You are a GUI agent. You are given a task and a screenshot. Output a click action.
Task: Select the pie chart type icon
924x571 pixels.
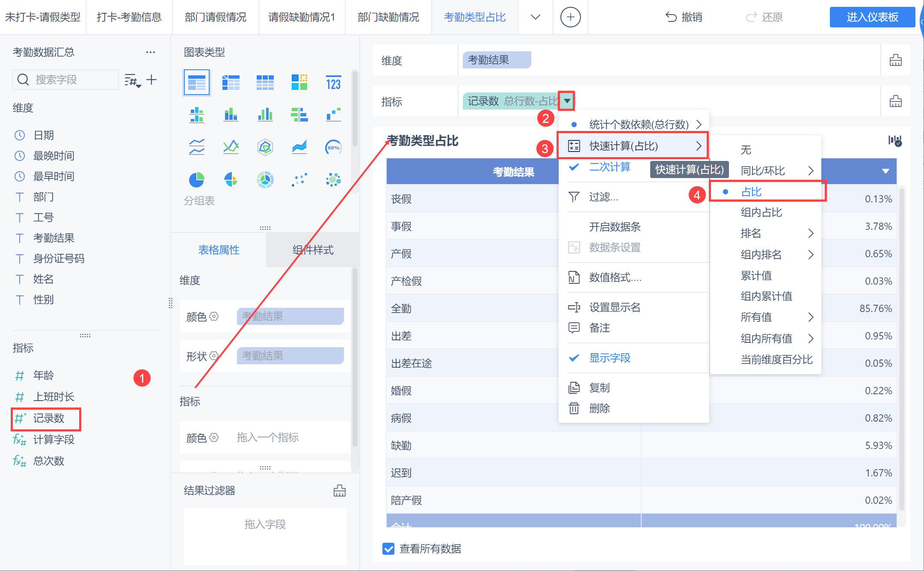point(196,180)
